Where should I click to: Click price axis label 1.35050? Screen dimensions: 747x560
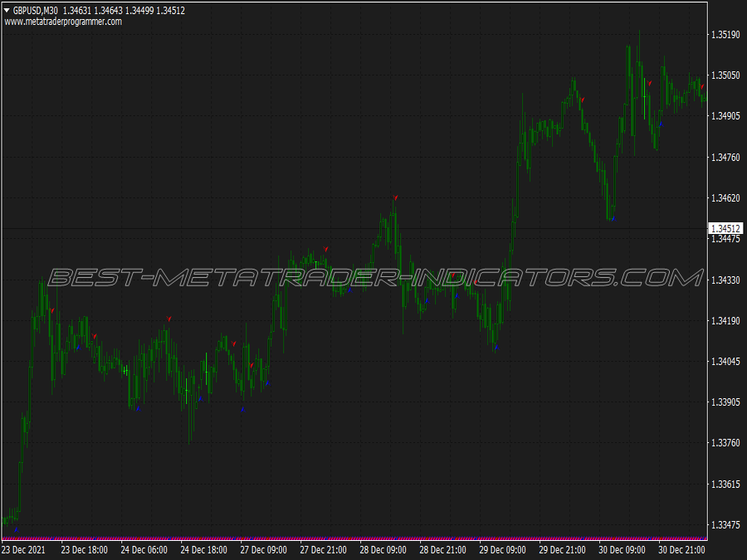click(x=725, y=75)
